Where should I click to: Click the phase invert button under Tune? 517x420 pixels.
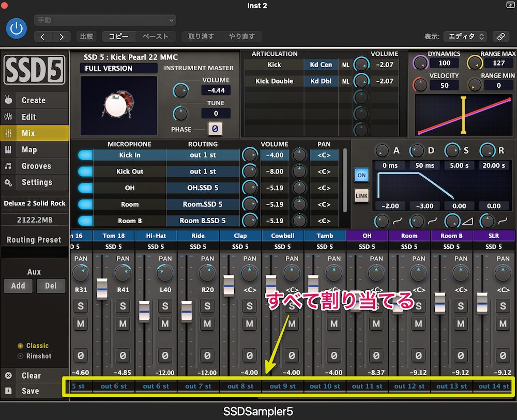[215, 129]
